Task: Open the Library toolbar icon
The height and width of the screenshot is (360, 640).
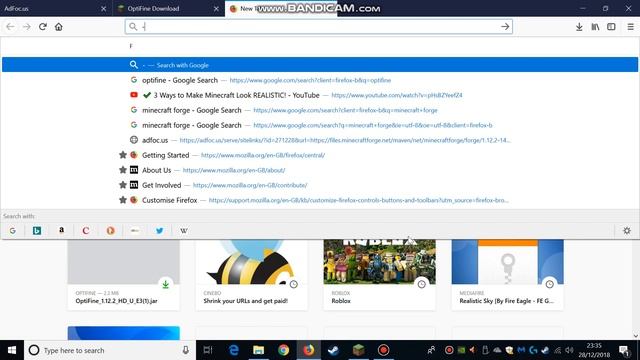Action: [x=595, y=27]
